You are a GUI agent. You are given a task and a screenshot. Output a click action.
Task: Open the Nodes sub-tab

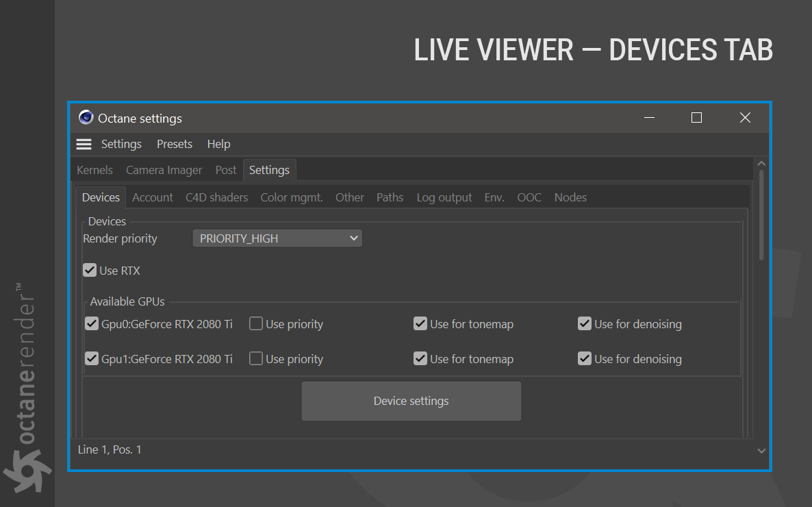570,197
